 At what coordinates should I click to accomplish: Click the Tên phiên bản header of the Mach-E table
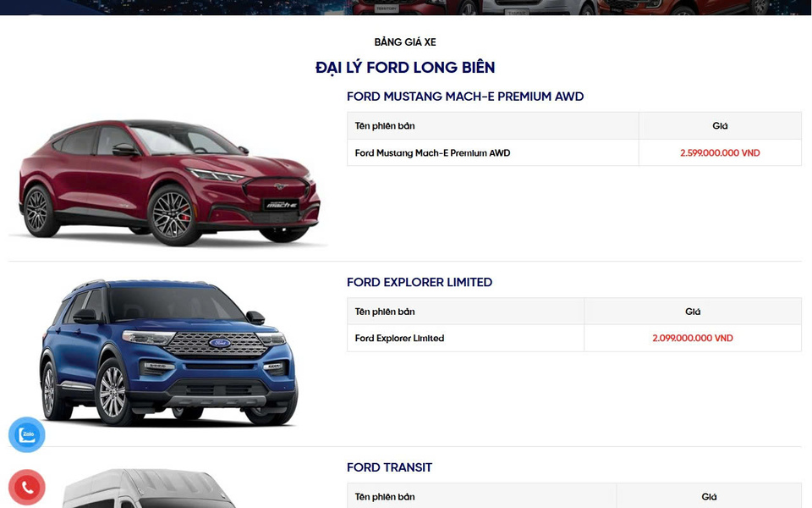click(385, 125)
